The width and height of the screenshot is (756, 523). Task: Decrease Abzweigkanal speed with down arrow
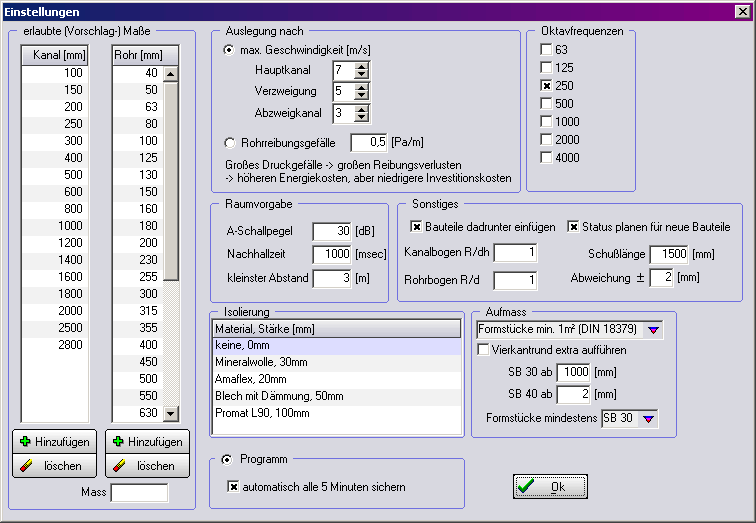pos(362,119)
